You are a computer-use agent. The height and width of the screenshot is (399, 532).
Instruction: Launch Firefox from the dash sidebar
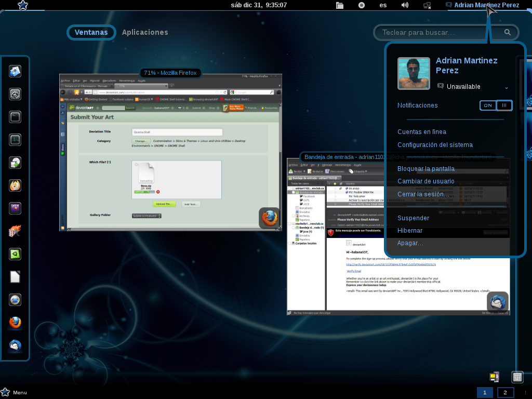pos(15,323)
